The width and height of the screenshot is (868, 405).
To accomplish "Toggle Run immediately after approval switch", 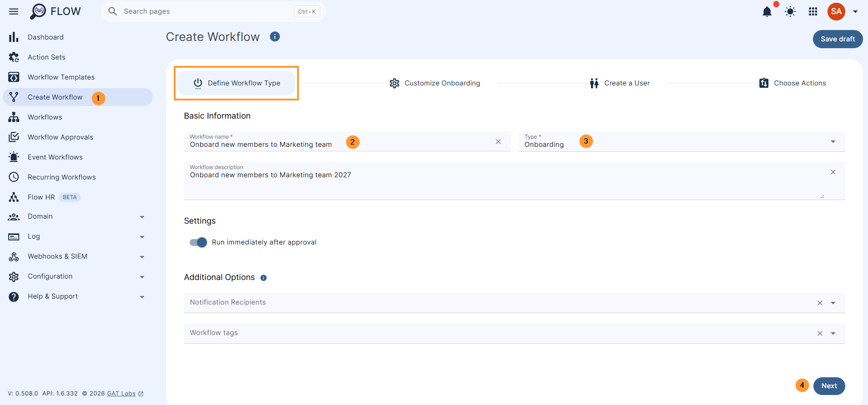I will [198, 242].
